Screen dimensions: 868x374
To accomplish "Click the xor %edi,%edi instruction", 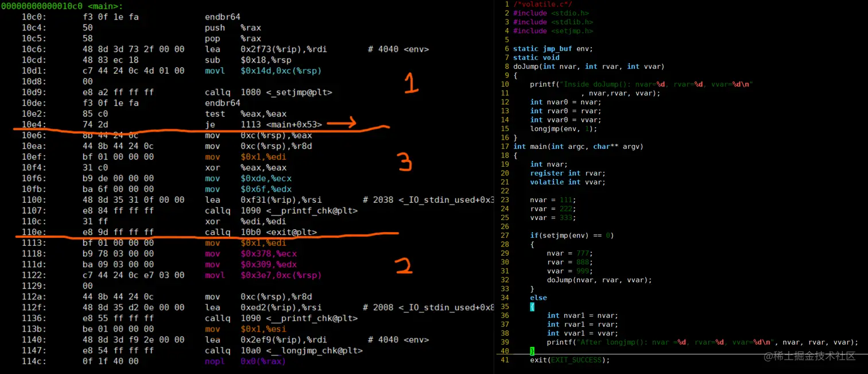I will pyautogui.click(x=246, y=221).
